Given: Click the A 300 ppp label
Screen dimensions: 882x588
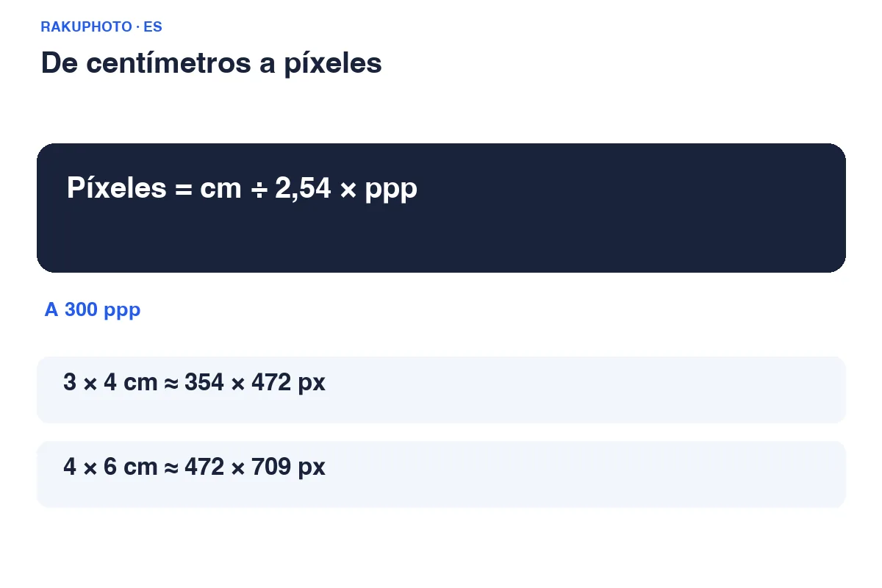Looking at the screenshot, I should [93, 310].
